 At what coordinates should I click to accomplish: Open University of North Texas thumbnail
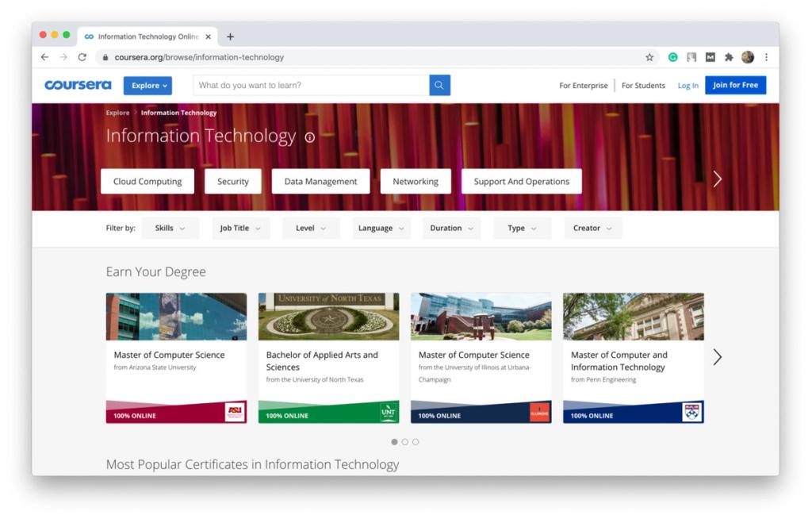(x=328, y=317)
